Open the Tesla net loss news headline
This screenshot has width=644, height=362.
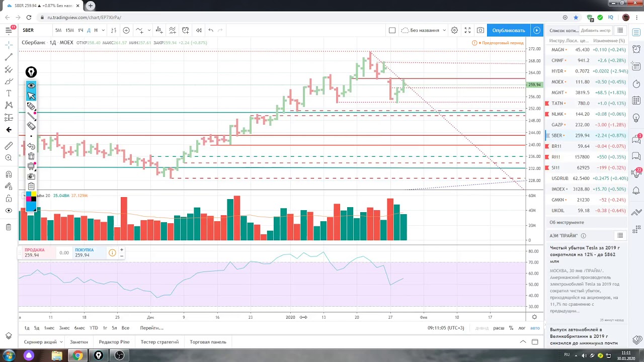pos(585,254)
